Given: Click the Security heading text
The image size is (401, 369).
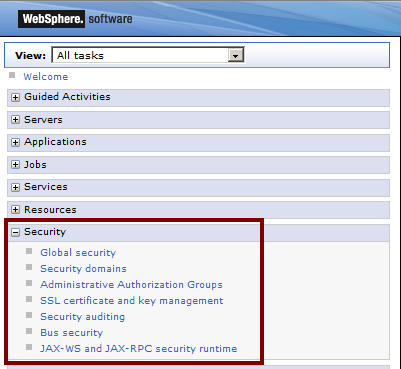Looking at the screenshot, I should [45, 232].
